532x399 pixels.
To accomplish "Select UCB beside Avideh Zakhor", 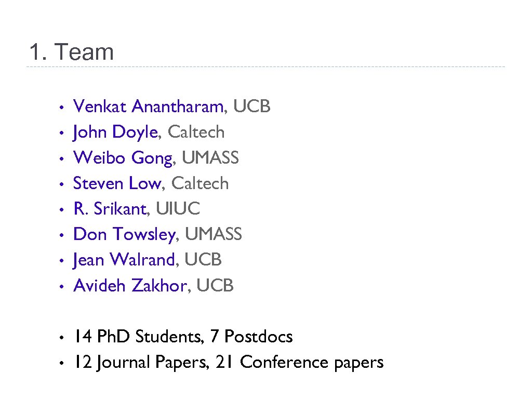I will (215, 285).
